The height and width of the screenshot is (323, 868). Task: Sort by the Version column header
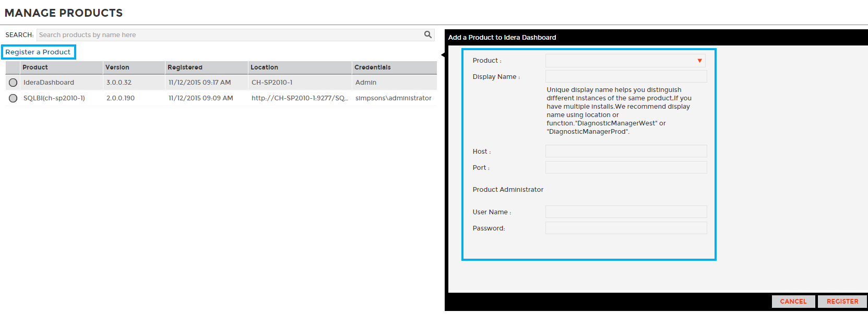[134, 67]
